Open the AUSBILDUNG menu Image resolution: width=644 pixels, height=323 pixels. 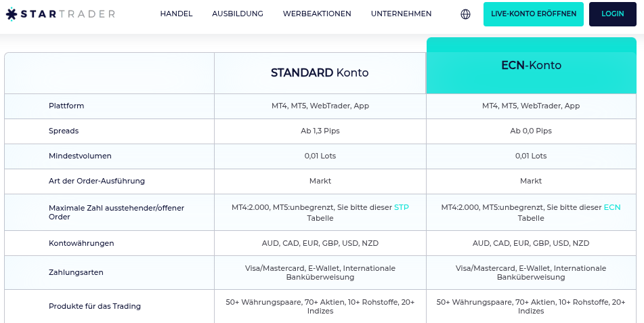click(237, 14)
